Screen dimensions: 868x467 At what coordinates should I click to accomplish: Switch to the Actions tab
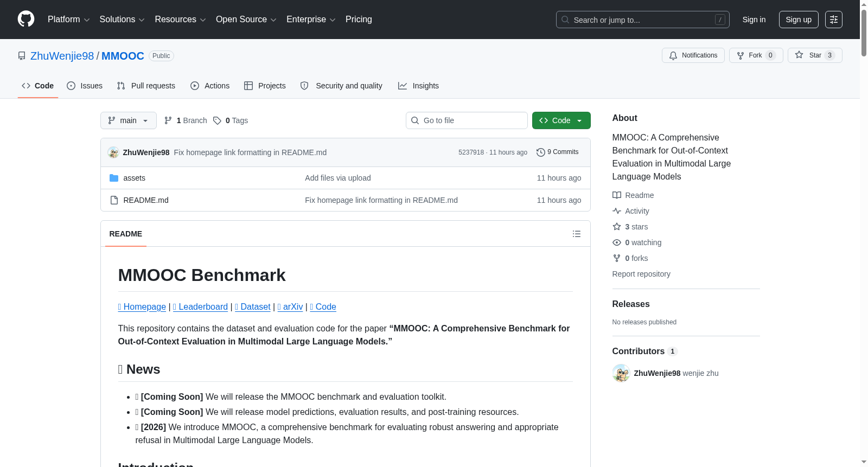point(210,86)
